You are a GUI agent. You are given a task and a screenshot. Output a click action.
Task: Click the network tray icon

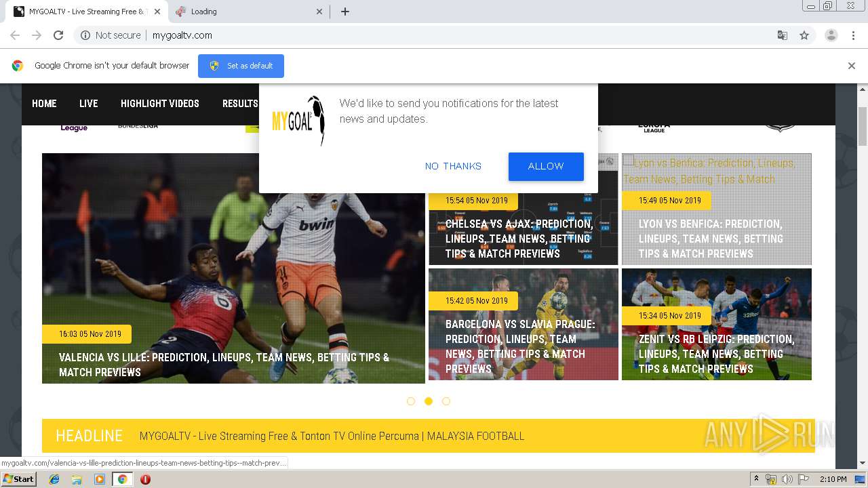pyautogui.click(x=771, y=479)
